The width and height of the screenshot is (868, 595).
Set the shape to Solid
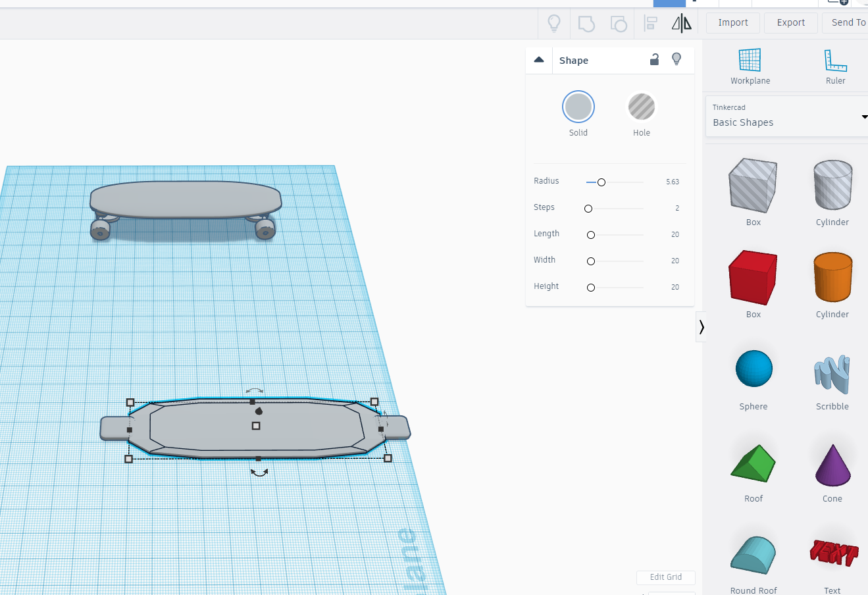click(578, 107)
